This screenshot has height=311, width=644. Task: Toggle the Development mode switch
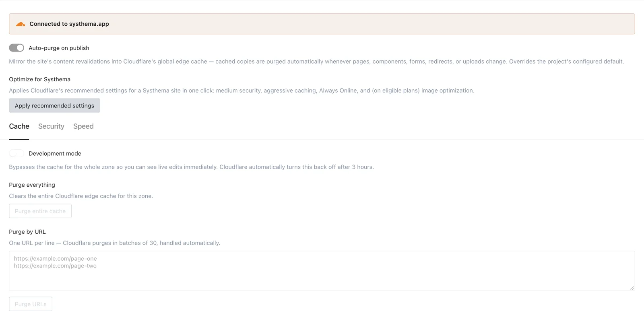tap(17, 153)
